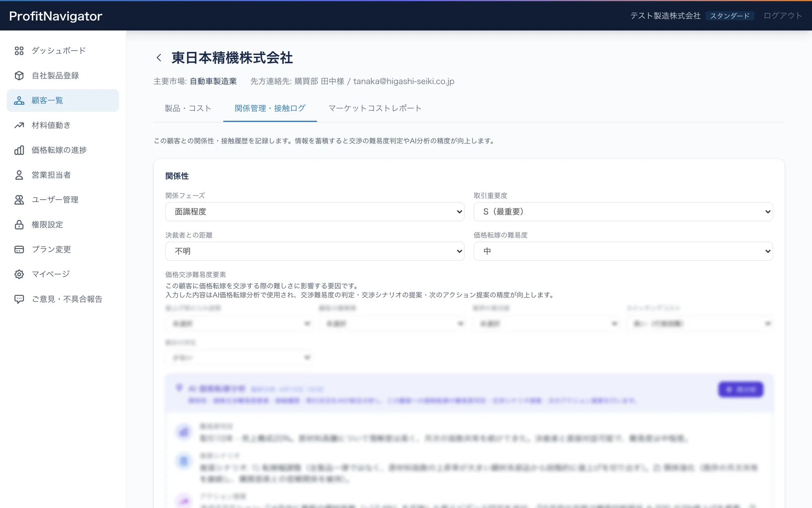This screenshot has width=812, height=508.
Task: Click the company name テスト製造株式会社
Action: click(665, 16)
